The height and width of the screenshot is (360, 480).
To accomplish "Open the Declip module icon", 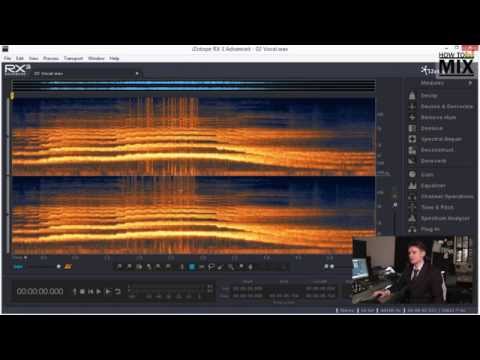I will [x=412, y=95].
